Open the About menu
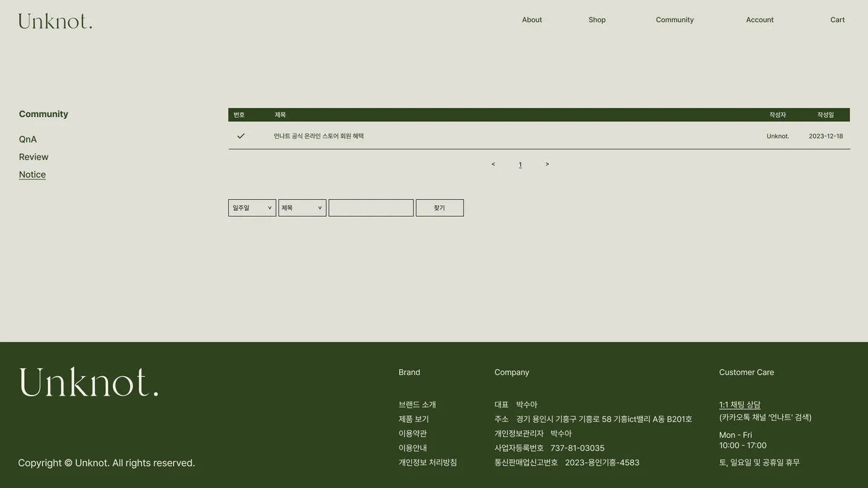This screenshot has width=868, height=488. (x=532, y=20)
